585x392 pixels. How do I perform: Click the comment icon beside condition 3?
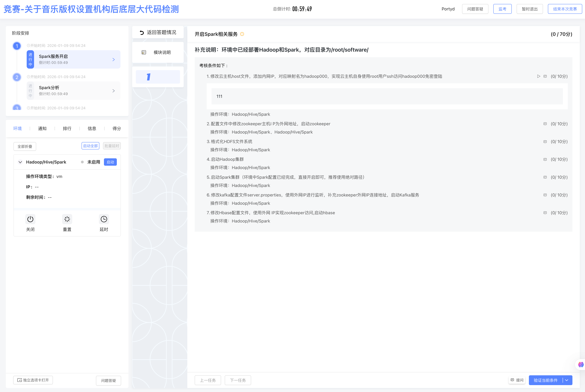point(545,142)
